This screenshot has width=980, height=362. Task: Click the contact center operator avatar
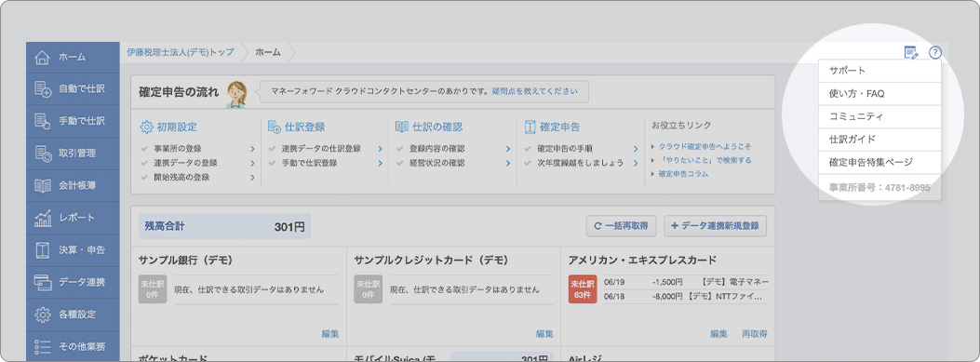237,94
